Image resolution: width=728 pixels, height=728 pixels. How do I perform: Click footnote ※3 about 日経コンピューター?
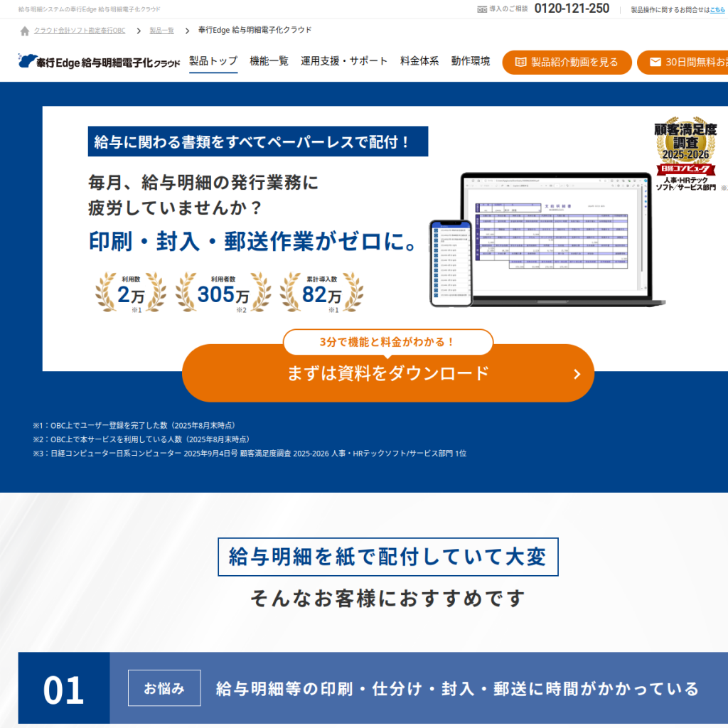tap(250, 453)
